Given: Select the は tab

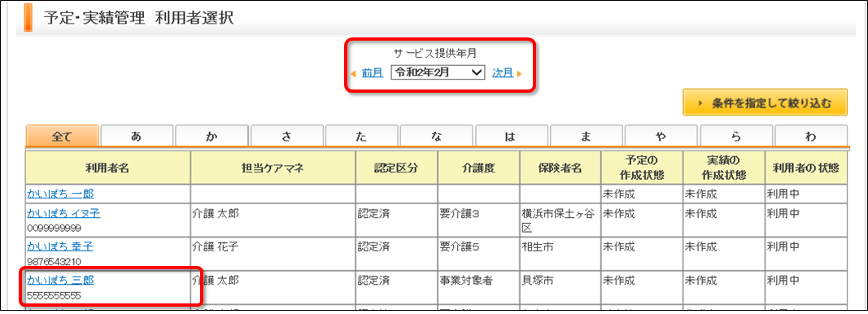Looking at the screenshot, I should [512, 136].
